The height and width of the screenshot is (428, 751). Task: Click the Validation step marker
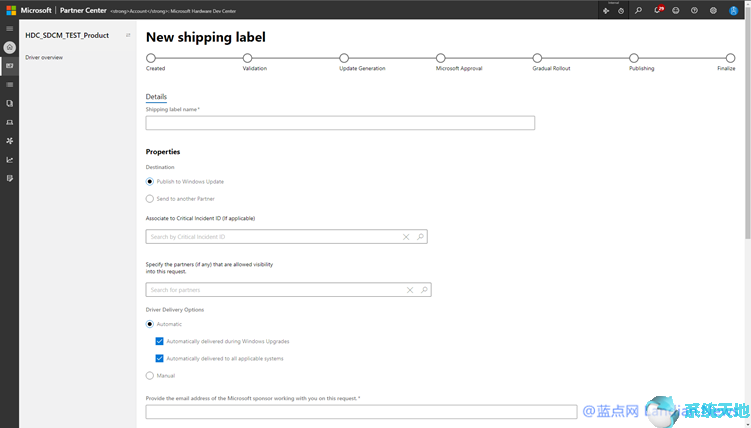pos(247,58)
